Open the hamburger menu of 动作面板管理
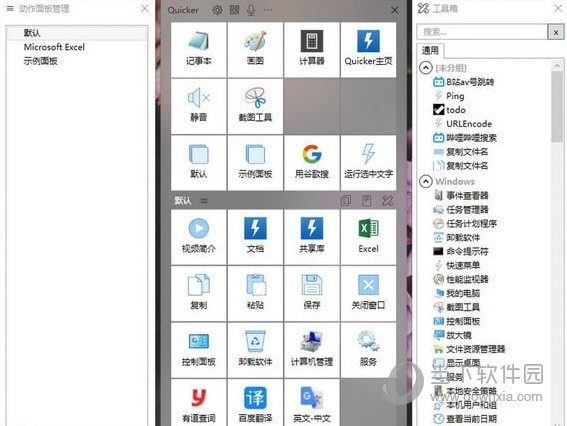The height and width of the screenshot is (426, 567). [x=10, y=8]
